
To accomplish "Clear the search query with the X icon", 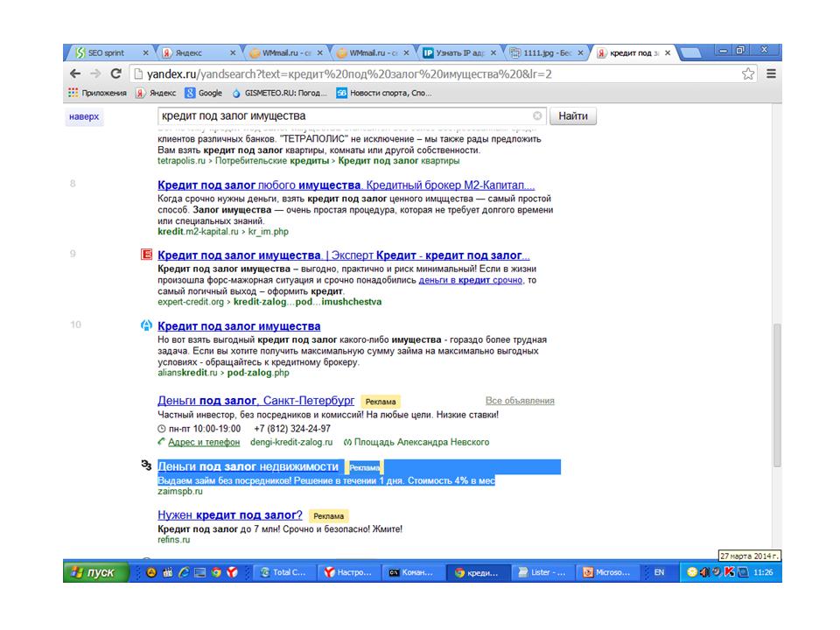I will pyautogui.click(x=537, y=115).
